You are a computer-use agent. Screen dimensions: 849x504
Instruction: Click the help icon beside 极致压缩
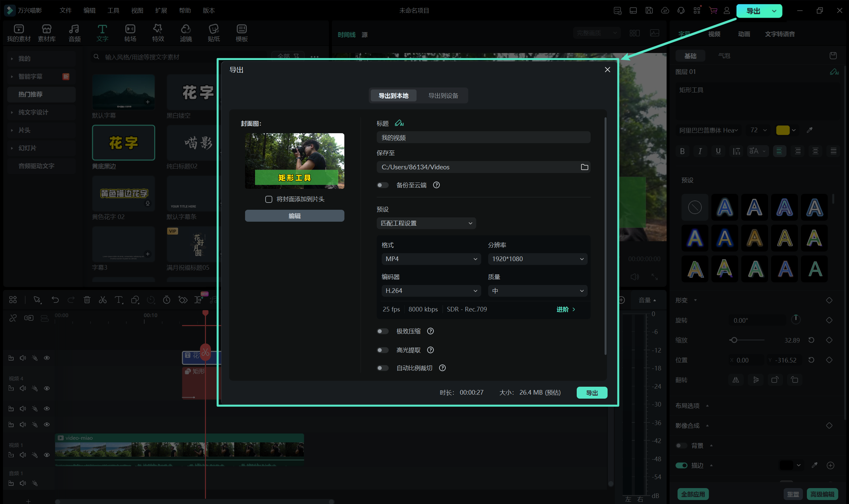point(430,331)
